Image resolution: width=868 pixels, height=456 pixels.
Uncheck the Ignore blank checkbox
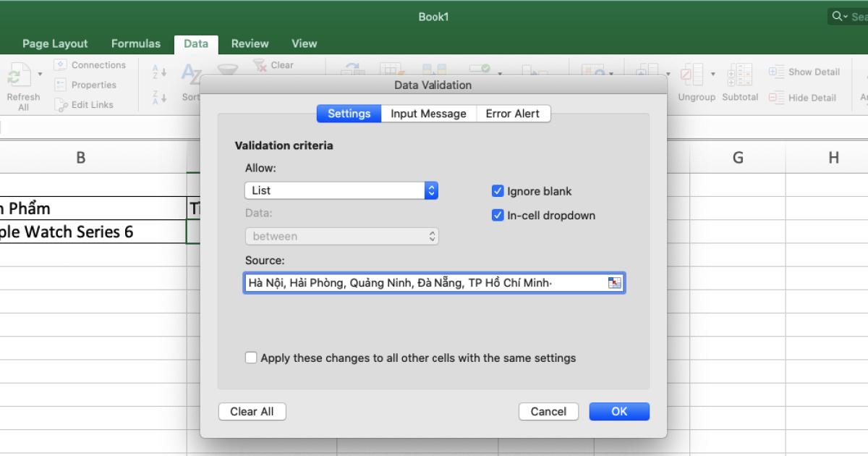497,191
